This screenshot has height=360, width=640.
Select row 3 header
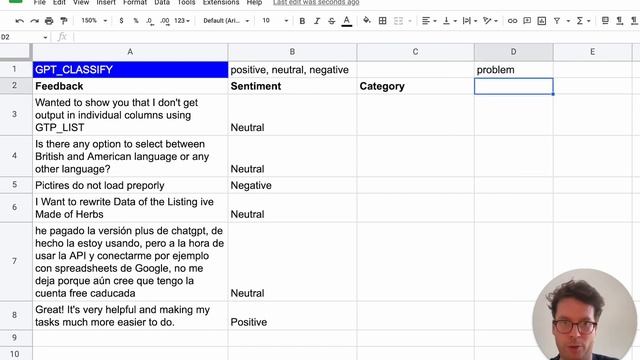point(16,114)
